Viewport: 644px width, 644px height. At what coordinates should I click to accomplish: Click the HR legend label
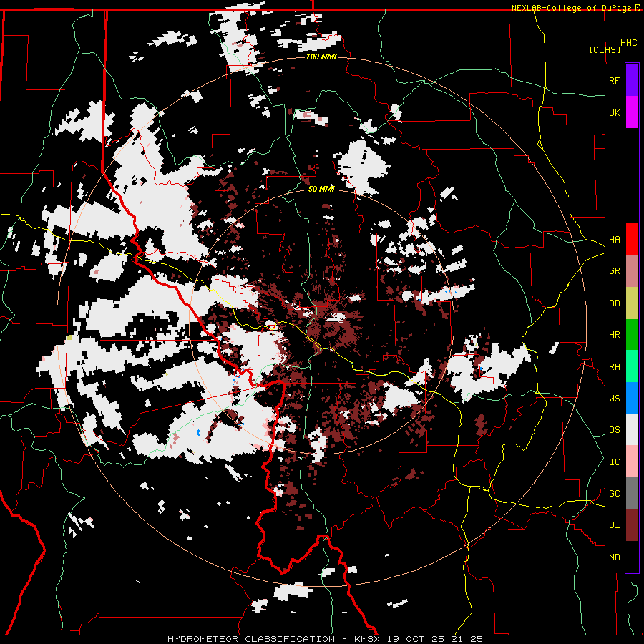click(x=614, y=335)
